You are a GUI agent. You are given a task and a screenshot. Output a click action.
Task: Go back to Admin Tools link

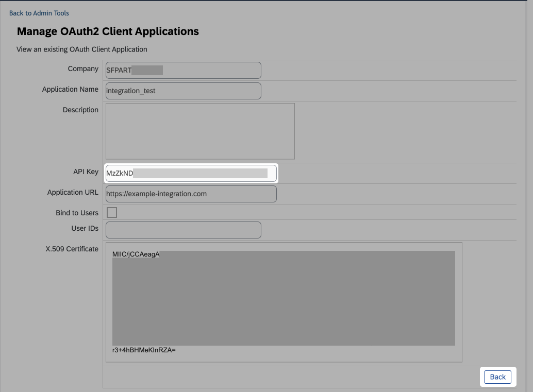[x=39, y=13]
